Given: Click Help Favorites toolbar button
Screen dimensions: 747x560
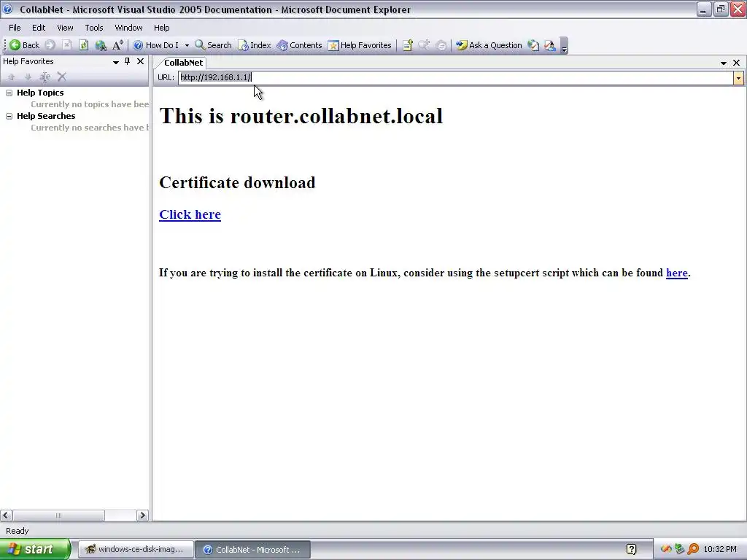Looking at the screenshot, I should pyautogui.click(x=360, y=45).
